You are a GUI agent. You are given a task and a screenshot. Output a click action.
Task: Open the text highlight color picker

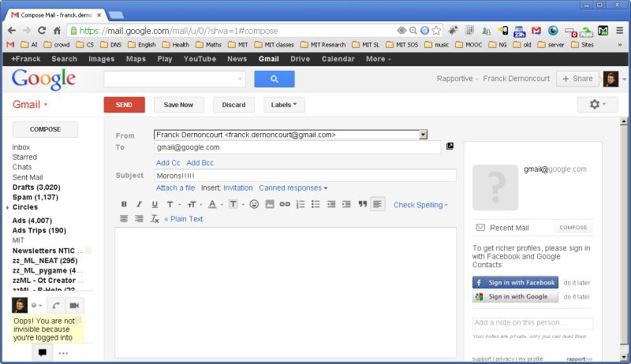(x=236, y=205)
